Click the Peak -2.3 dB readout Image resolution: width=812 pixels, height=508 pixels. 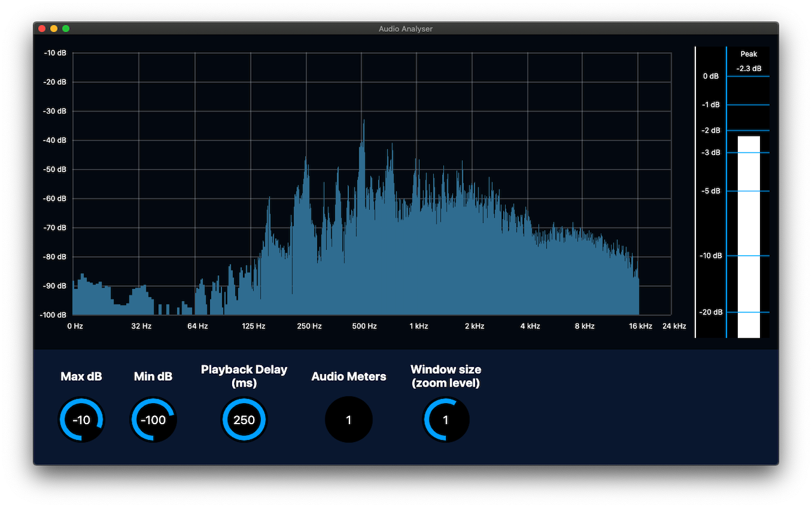pyautogui.click(x=749, y=62)
